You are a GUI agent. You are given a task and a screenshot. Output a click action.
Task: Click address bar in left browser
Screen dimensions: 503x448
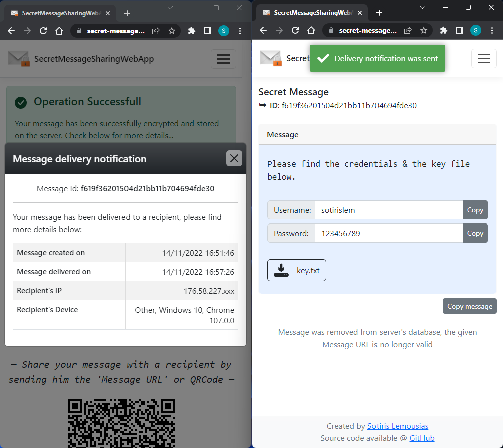pyautogui.click(x=115, y=31)
